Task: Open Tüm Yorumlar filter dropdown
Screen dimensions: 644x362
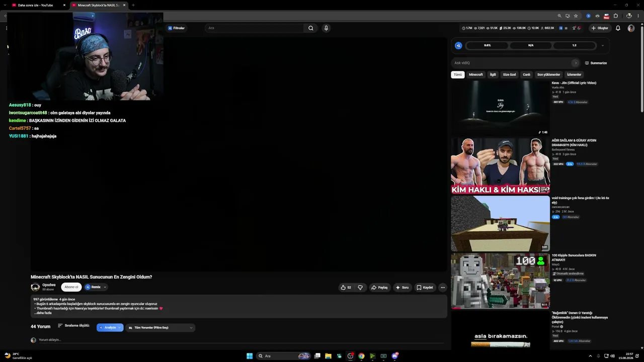Action: 160,328
